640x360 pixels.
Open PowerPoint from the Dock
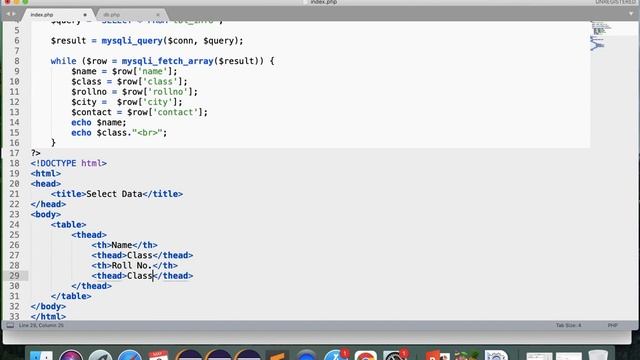coord(437,355)
